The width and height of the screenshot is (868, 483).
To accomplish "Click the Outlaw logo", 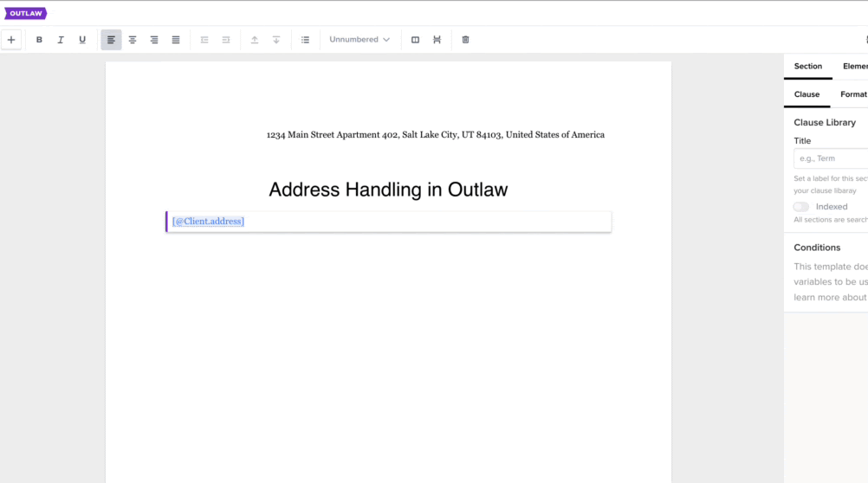I will pos(25,13).
